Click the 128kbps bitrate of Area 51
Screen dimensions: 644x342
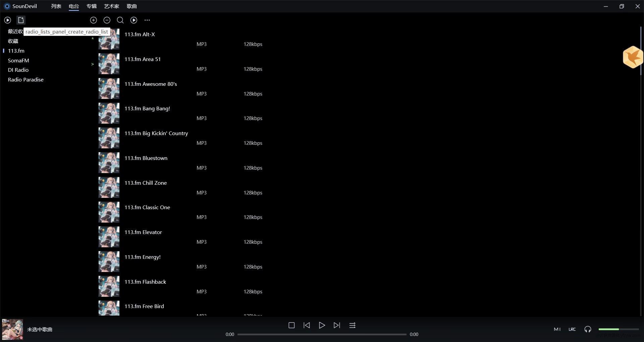tap(253, 69)
